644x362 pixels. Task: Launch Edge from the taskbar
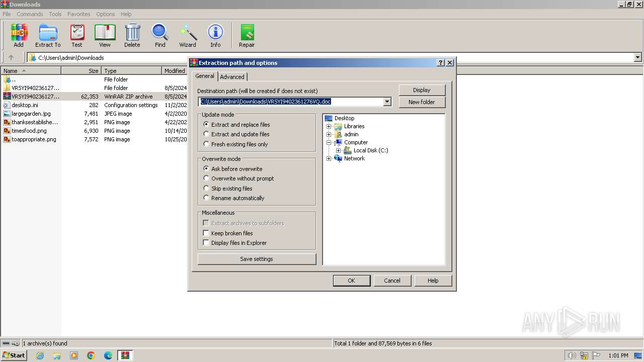tap(108, 355)
